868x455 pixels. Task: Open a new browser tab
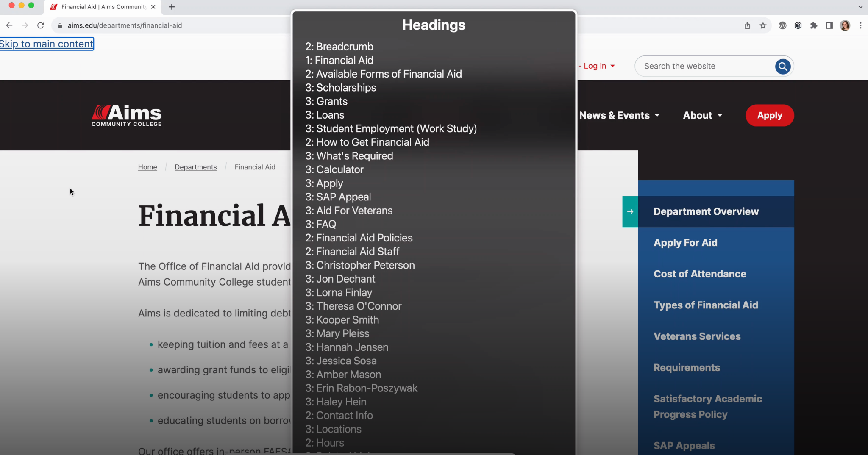point(172,7)
